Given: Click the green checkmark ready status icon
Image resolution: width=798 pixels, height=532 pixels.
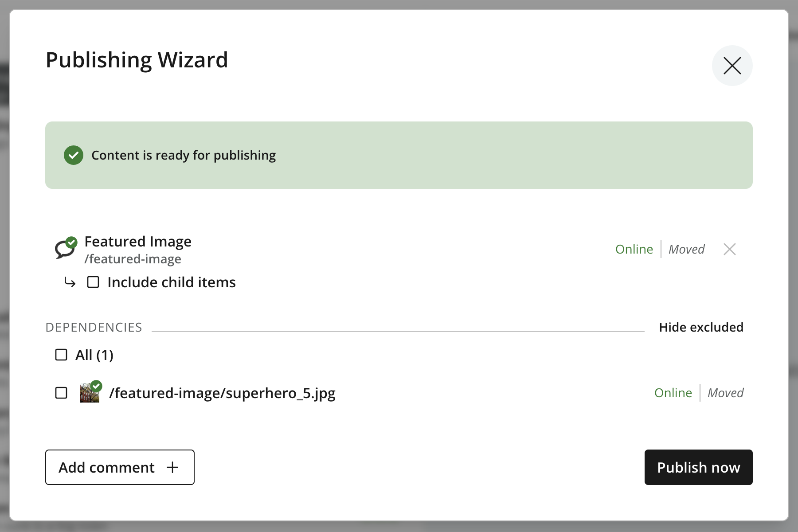Looking at the screenshot, I should [x=74, y=155].
